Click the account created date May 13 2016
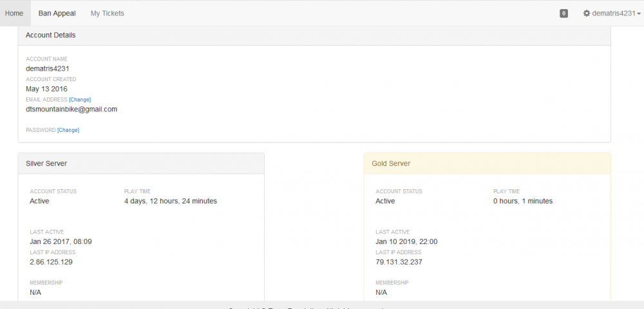 [46, 89]
